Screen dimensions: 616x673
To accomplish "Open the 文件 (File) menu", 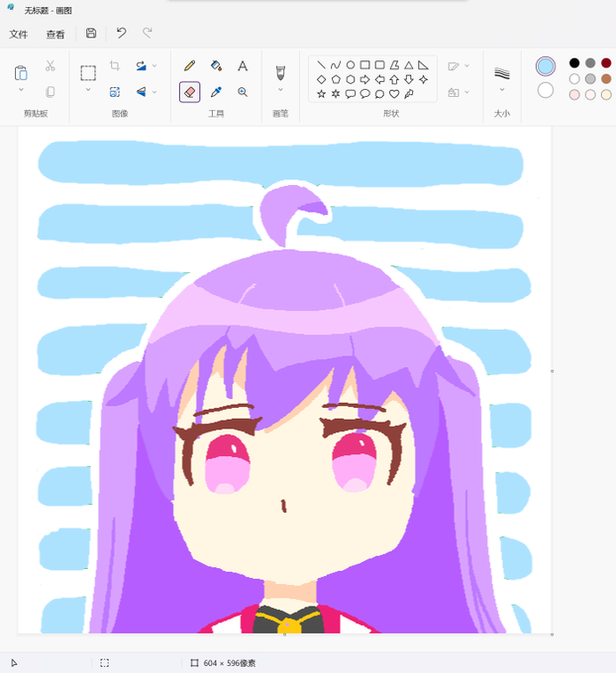I will click(x=19, y=35).
